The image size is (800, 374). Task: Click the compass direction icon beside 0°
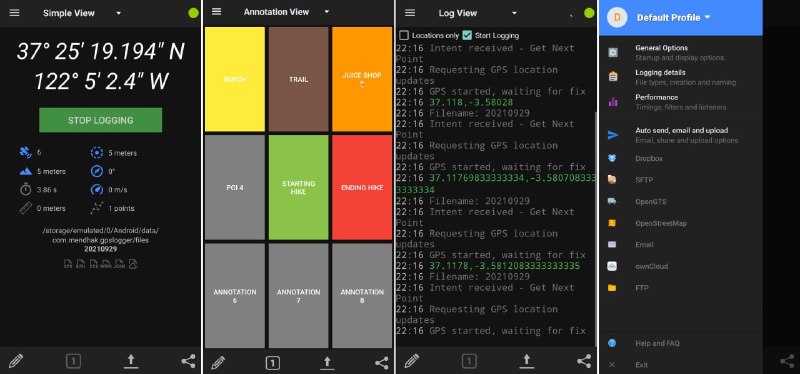tap(97, 171)
